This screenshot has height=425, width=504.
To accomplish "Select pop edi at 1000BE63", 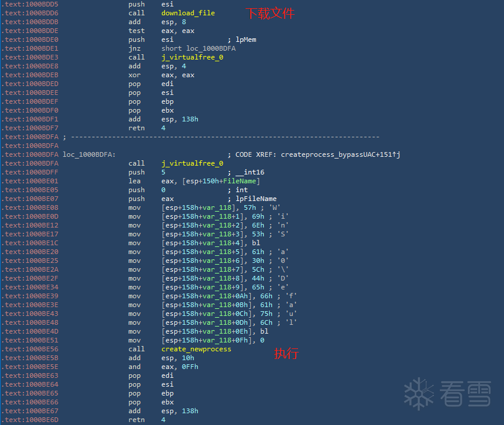I will pos(151,375).
